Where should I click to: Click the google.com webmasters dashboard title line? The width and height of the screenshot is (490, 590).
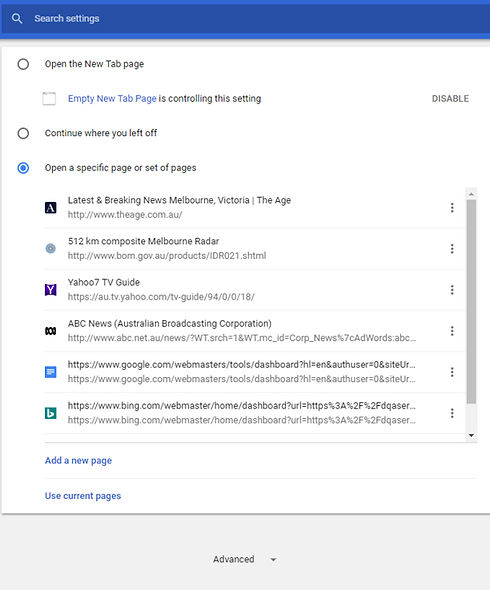[x=242, y=365]
